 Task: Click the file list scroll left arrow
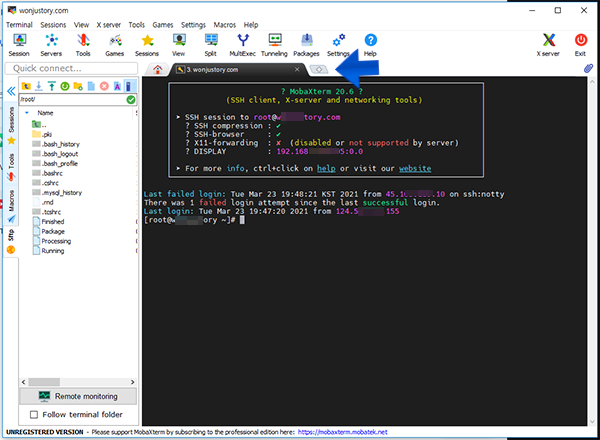click(x=23, y=382)
